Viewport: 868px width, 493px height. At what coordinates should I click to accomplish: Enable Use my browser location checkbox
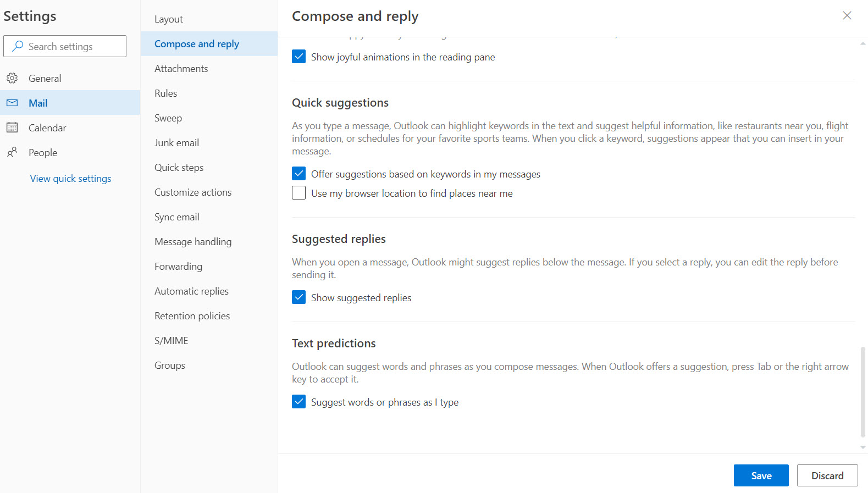click(x=298, y=193)
